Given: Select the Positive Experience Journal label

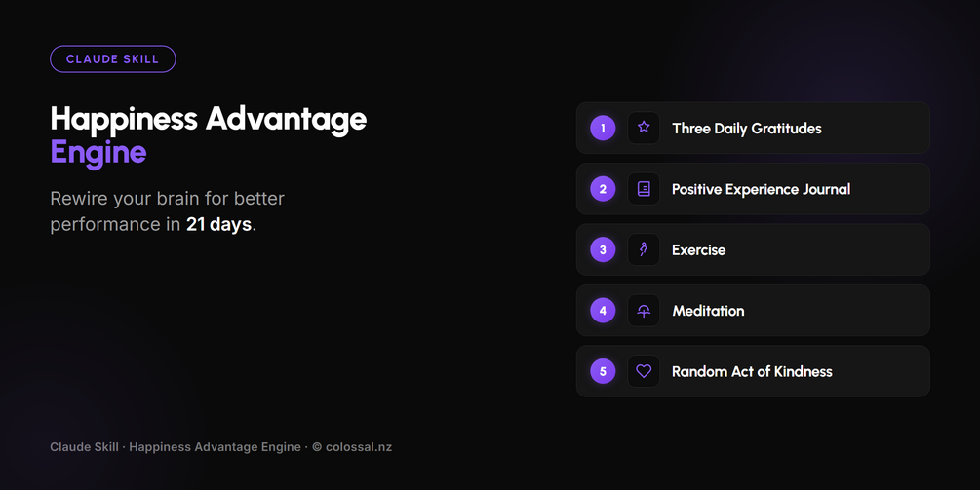Looking at the screenshot, I should (x=761, y=189).
